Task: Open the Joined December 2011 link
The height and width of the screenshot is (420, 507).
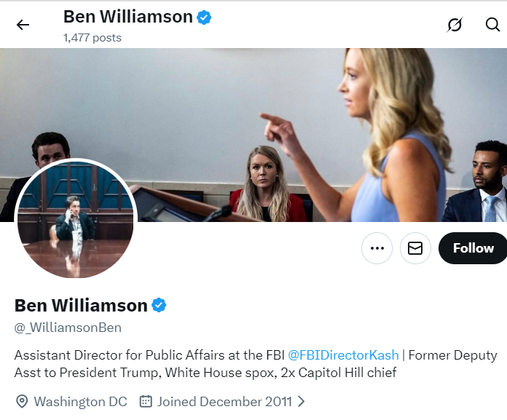Action: [x=224, y=401]
